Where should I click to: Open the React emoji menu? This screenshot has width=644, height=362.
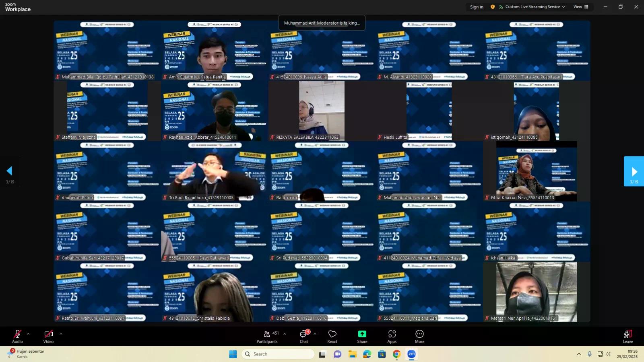(332, 336)
